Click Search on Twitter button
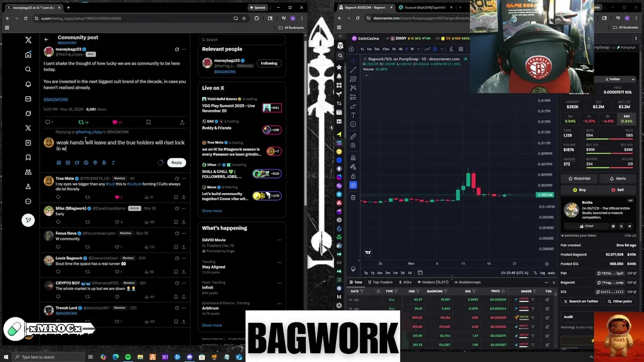This screenshot has height=362, width=644. pyautogui.click(x=581, y=302)
